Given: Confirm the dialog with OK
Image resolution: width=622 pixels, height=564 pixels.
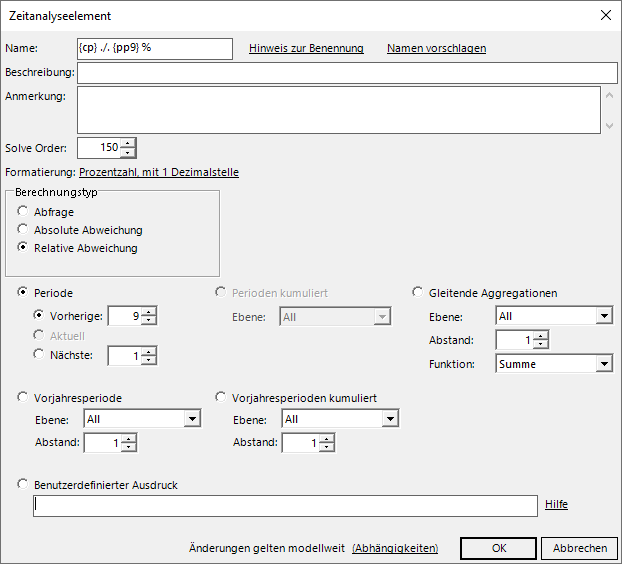Looking at the screenshot, I should (x=498, y=548).
